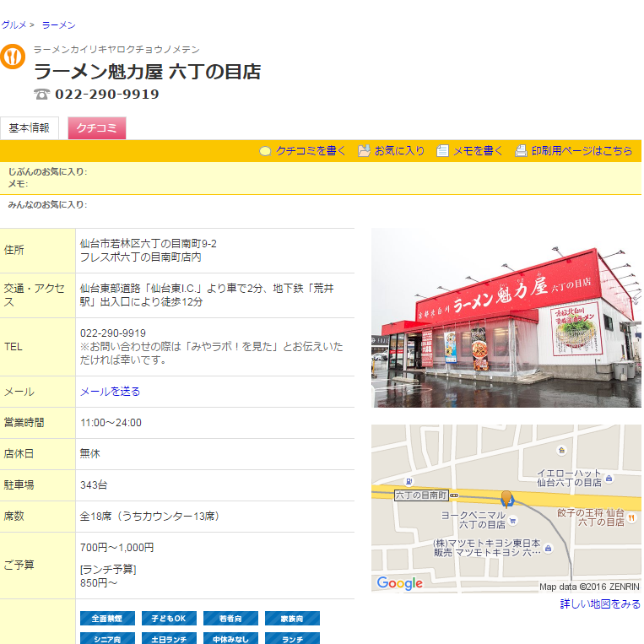
Task: Click the ramen shop storefront photo
Action: coord(506,318)
